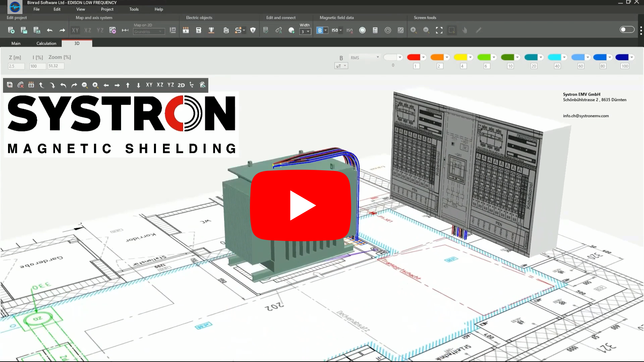Viewport: 644px width, 362px height.
Task: Toggle the rectangular selection tool in Screen tools
Action: pyautogui.click(x=452, y=30)
